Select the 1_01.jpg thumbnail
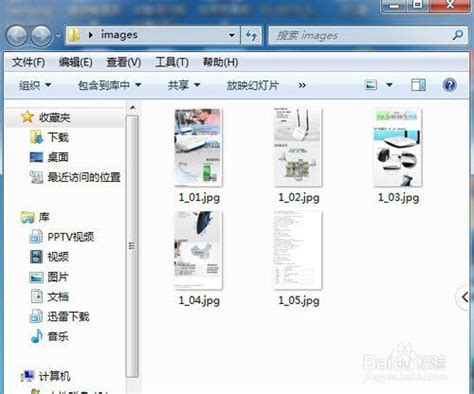This screenshot has width=474, height=394. 198,147
